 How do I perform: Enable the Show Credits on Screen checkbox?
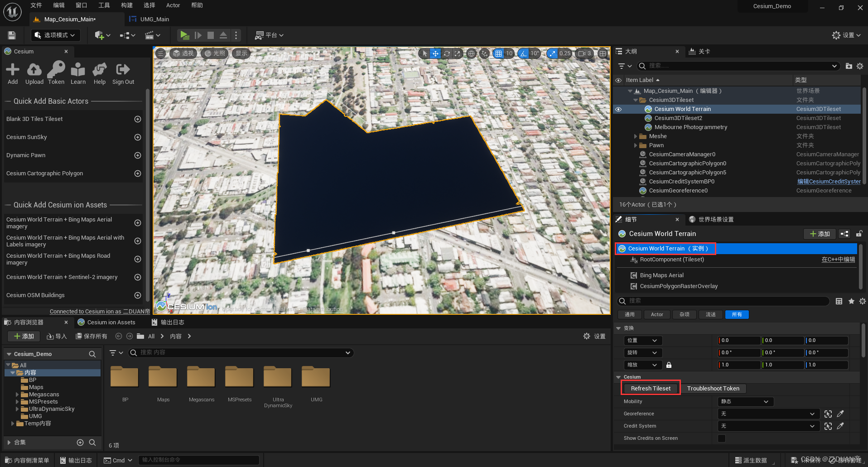721,438
